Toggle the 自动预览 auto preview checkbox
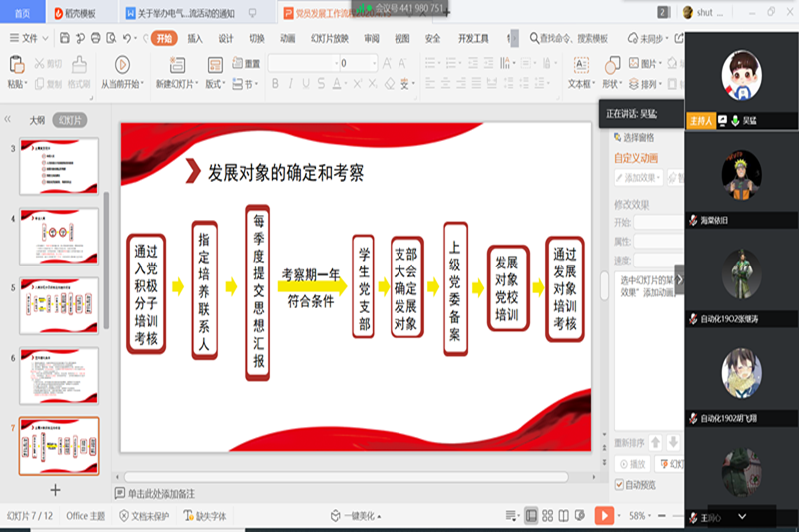 point(619,485)
